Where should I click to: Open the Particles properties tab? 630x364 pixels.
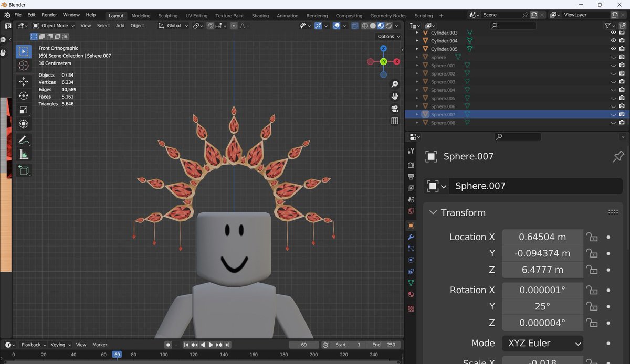[x=411, y=249]
